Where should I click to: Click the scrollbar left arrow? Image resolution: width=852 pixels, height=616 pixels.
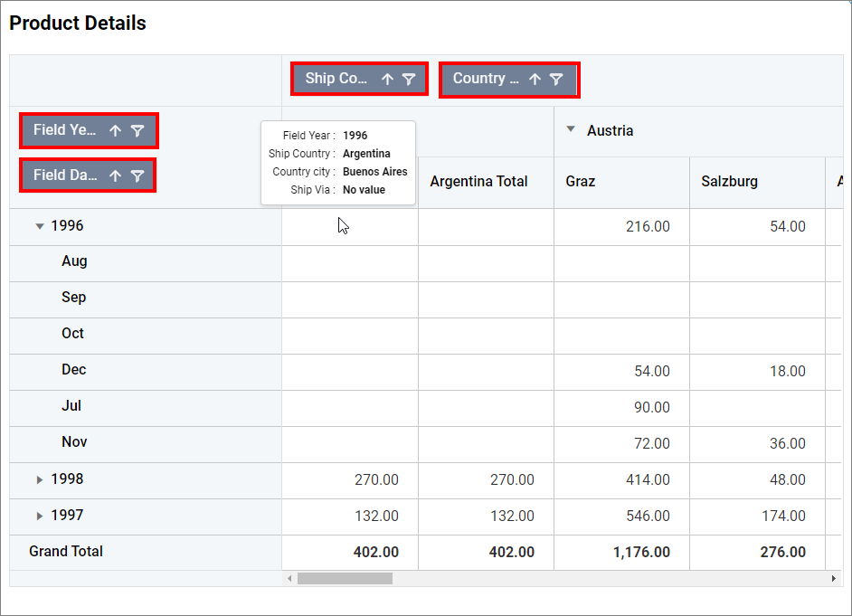tap(289, 578)
